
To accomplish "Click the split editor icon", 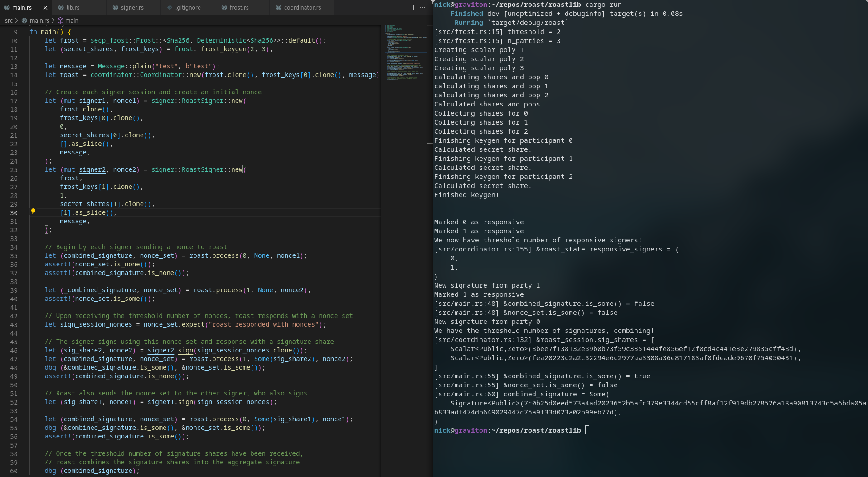I will pyautogui.click(x=411, y=8).
